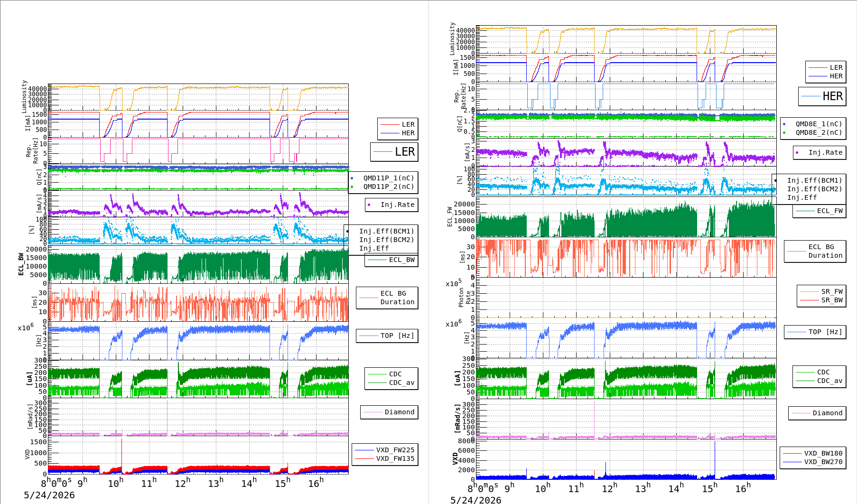Click the large LER title label
The image size is (857, 504).
[x=405, y=152]
